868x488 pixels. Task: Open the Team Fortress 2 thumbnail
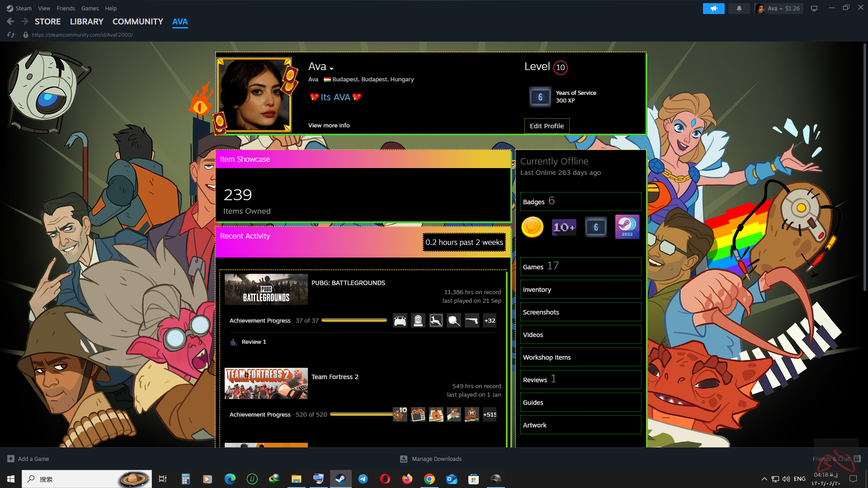(x=266, y=383)
